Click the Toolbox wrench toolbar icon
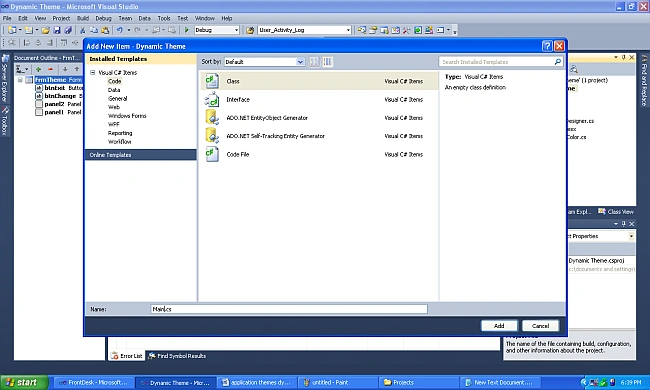This screenshot has height=390, width=650. click(407, 30)
